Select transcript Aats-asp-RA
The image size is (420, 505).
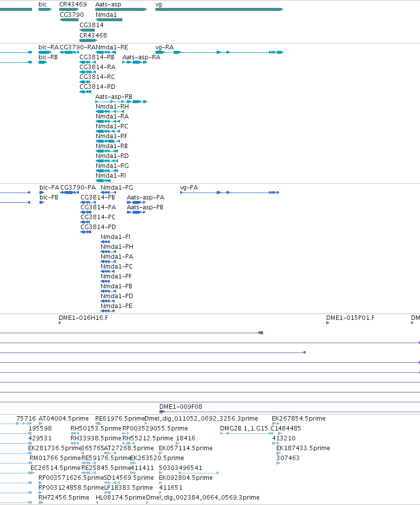135,62
